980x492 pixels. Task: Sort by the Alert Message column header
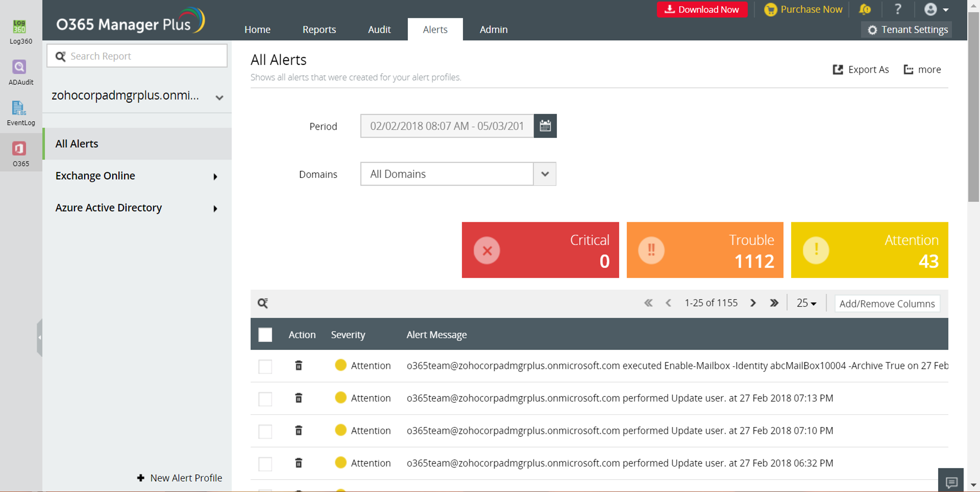pos(436,335)
